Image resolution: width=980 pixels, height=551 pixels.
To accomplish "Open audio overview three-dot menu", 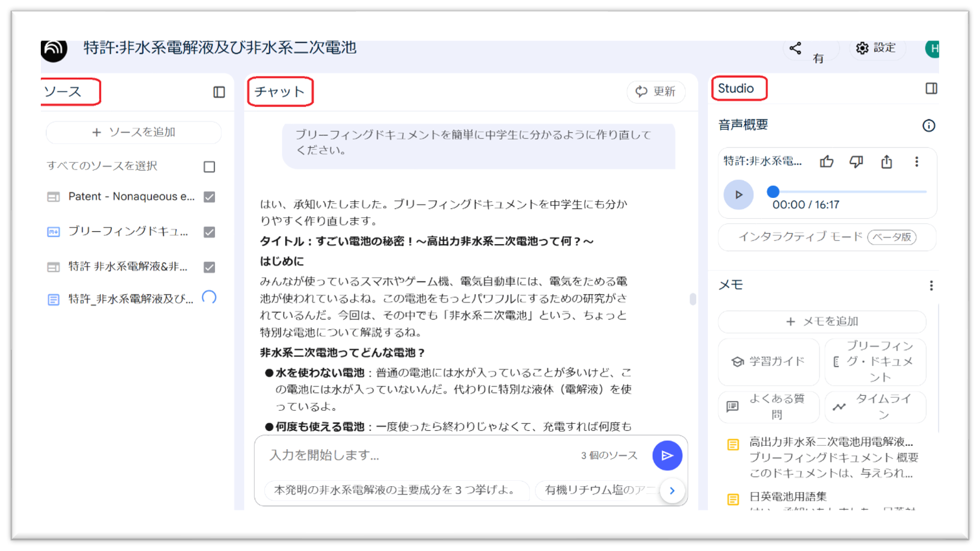I will (916, 162).
